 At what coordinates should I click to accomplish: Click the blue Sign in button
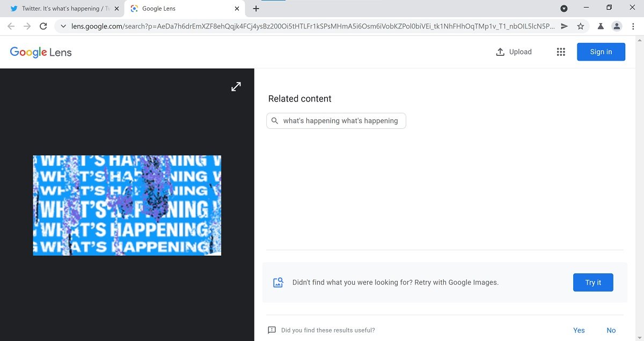601,52
